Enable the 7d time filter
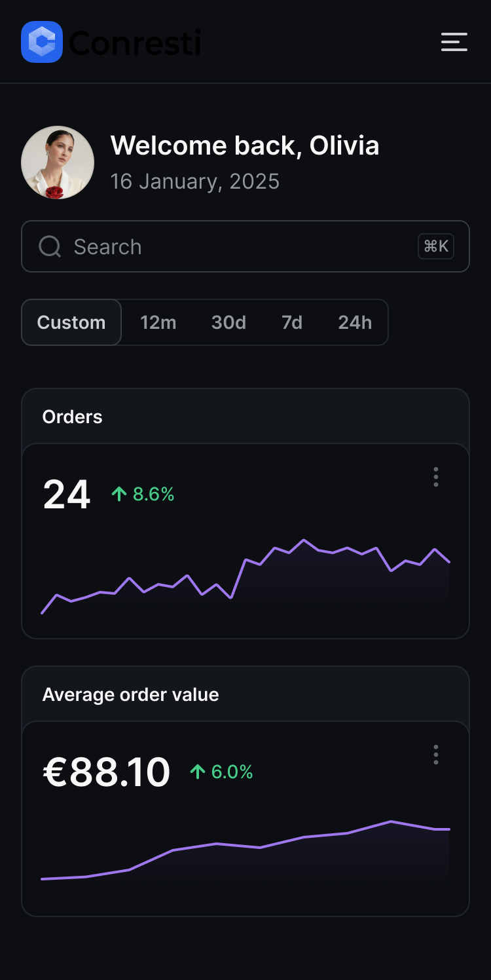Image resolution: width=491 pixels, height=980 pixels. point(291,322)
